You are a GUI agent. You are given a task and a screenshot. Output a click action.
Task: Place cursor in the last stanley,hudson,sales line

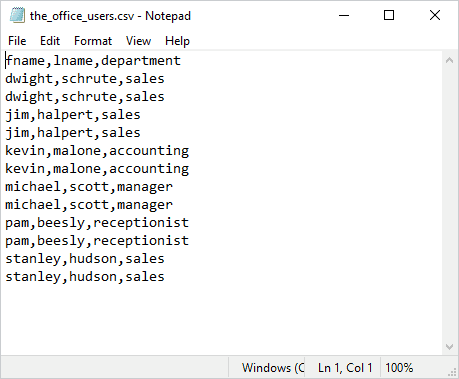click(x=85, y=277)
